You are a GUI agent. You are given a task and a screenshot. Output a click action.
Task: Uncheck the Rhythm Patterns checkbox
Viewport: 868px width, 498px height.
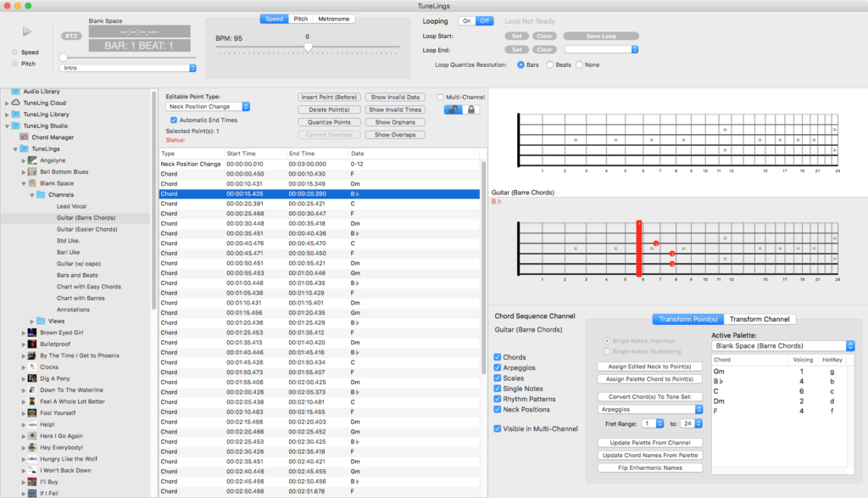click(498, 399)
